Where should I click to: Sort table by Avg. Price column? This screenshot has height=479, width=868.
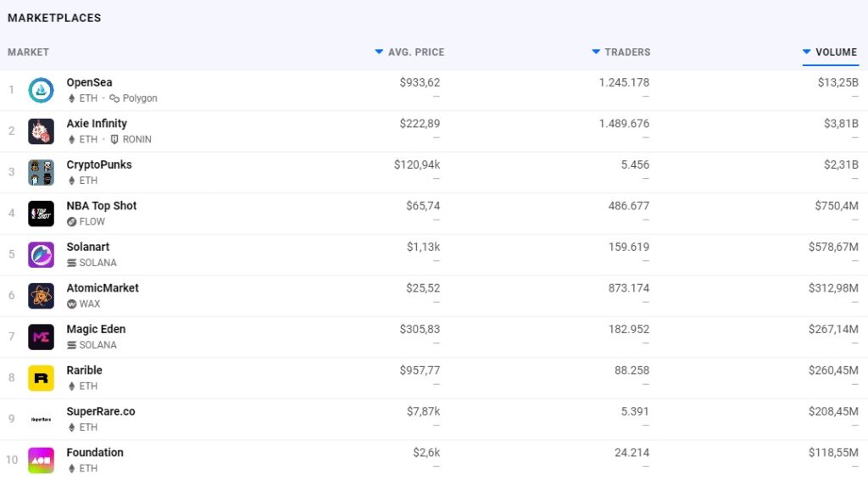pyautogui.click(x=415, y=53)
